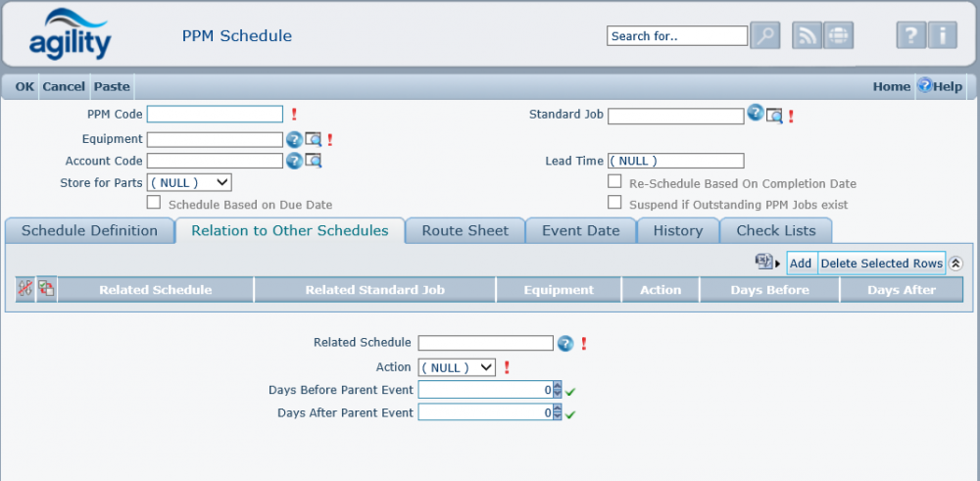Open Equipment lookup browse icon
The width and height of the screenshot is (980, 481).
(x=314, y=139)
